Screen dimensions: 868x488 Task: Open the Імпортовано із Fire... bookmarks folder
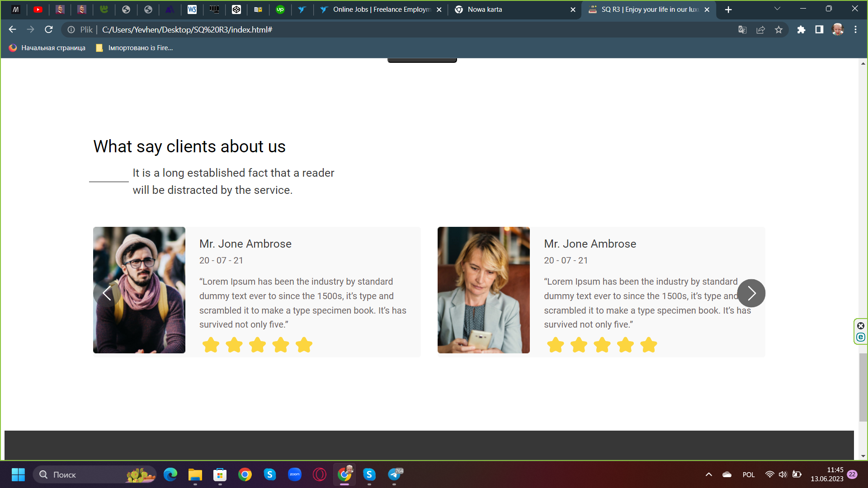pyautogui.click(x=134, y=48)
